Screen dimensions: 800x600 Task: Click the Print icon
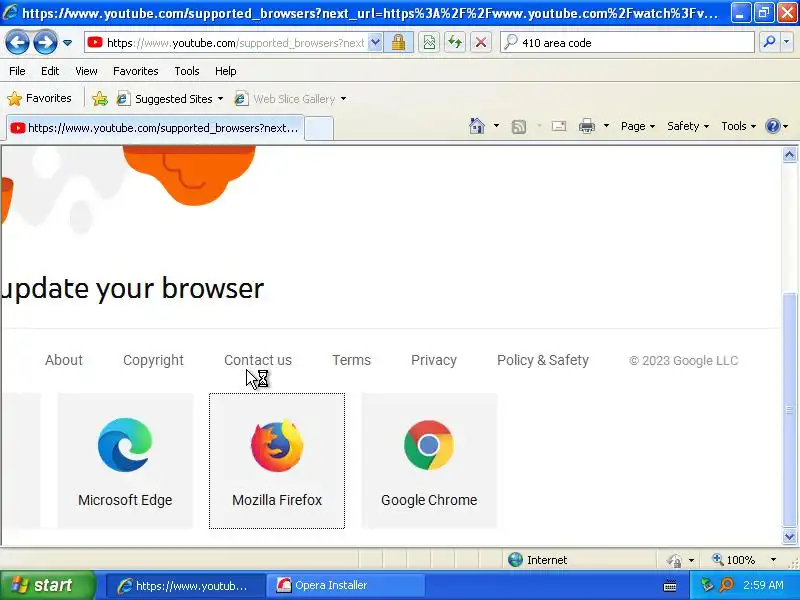click(587, 126)
